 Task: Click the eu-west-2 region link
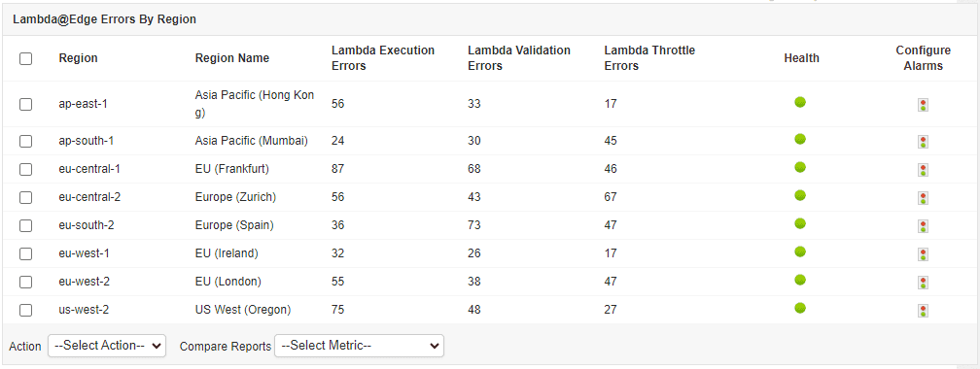click(x=85, y=282)
